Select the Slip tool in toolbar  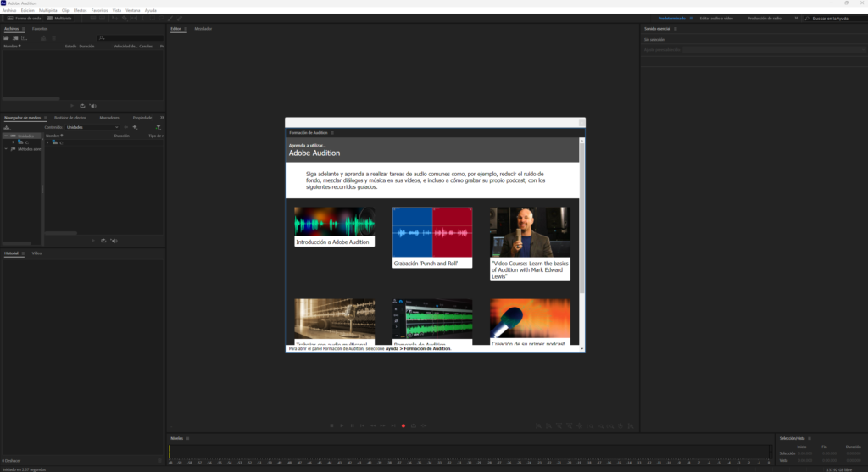(x=134, y=19)
